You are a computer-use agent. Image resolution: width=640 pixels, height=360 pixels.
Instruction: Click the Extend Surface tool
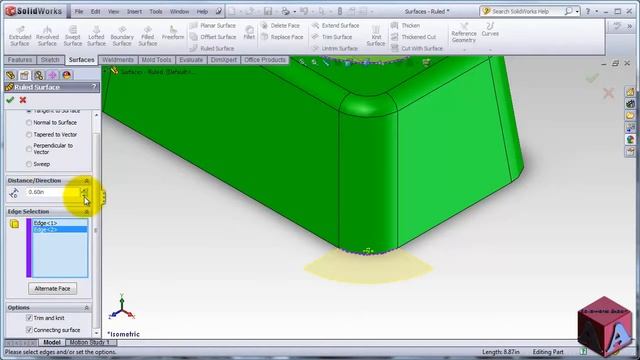pos(336,25)
